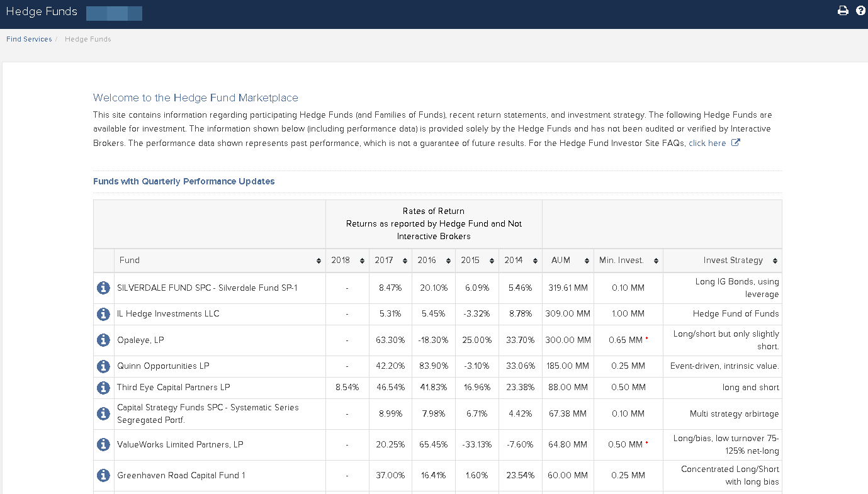Open the help question mark icon
Image resolution: width=868 pixels, height=494 pixels.
[860, 11]
